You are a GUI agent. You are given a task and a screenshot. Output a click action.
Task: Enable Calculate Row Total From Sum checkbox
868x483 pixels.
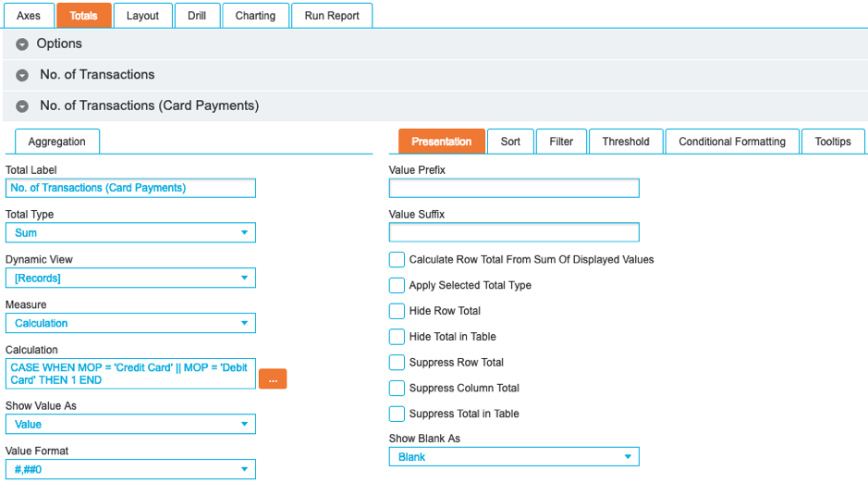[397, 260]
